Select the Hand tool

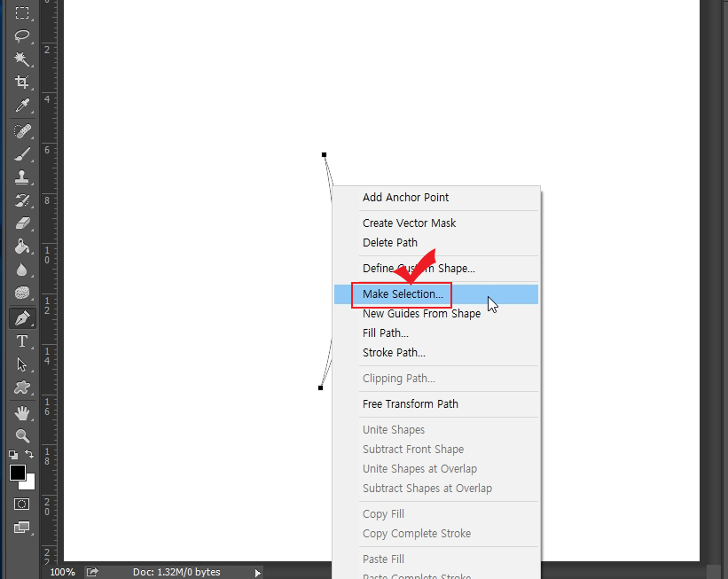(x=22, y=413)
